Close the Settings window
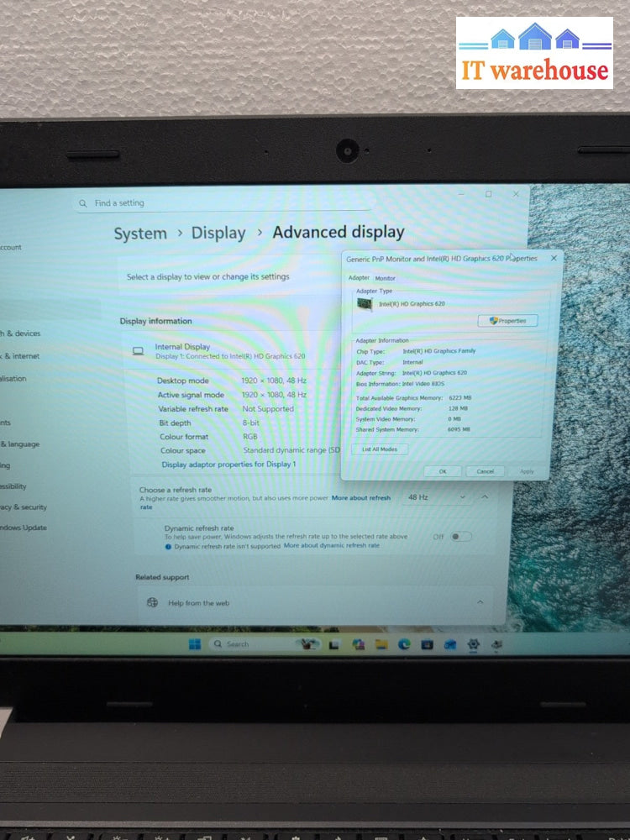This screenshot has width=630, height=840. click(516, 194)
